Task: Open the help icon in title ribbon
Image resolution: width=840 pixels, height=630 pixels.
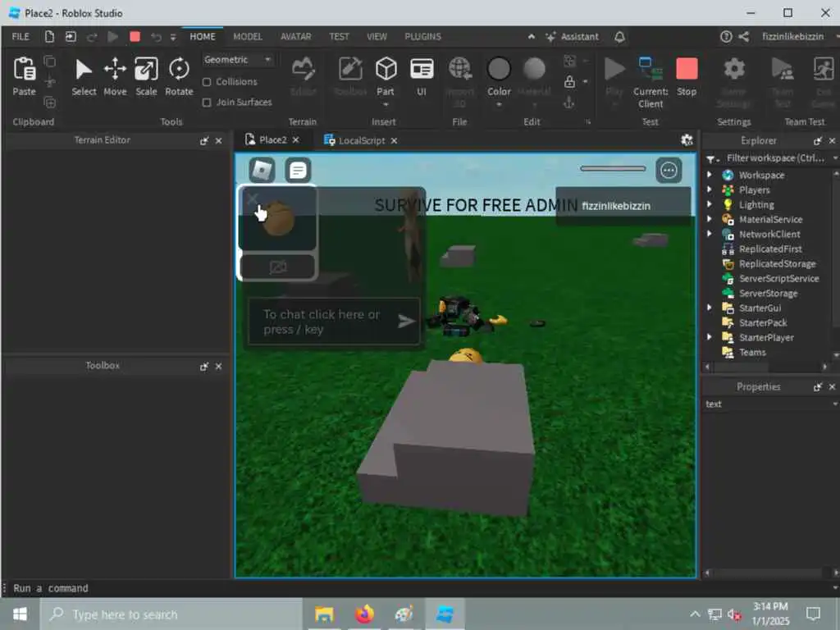Action: (726, 36)
